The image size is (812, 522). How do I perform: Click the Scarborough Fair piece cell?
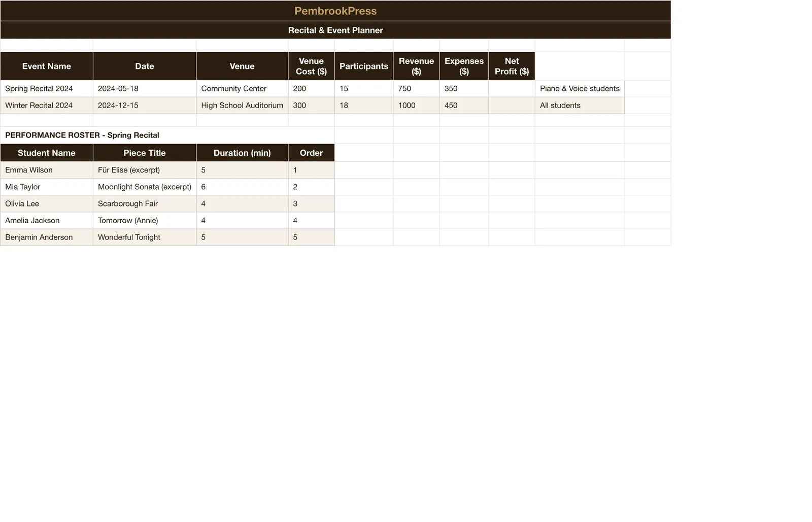(145, 203)
